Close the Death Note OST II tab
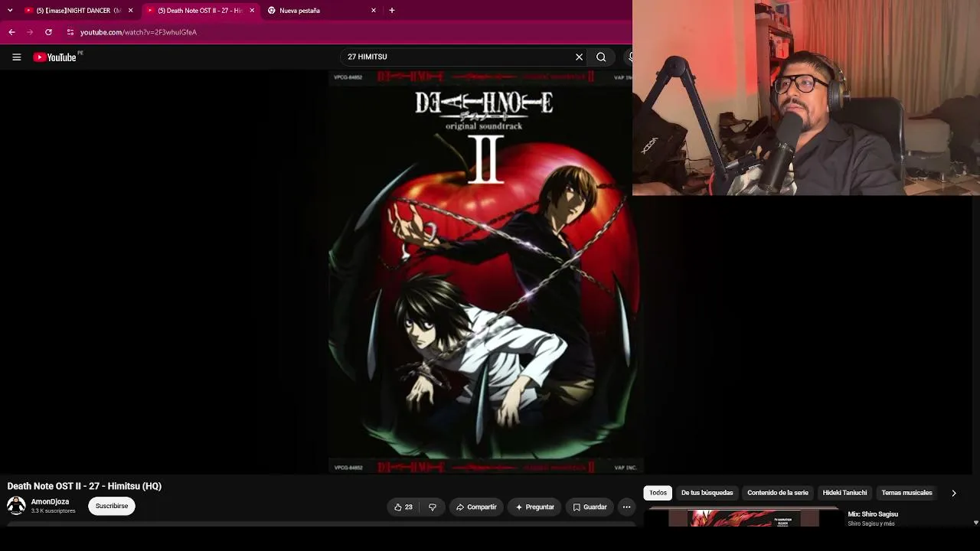This screenshot has height=551, width=980. coord(252,11)
